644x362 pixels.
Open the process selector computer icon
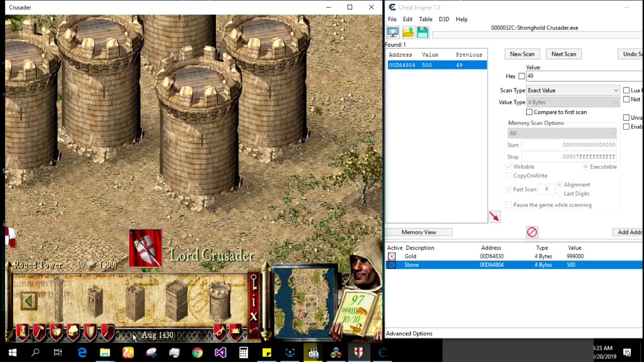pyautogui.click(x=393, y=33)
